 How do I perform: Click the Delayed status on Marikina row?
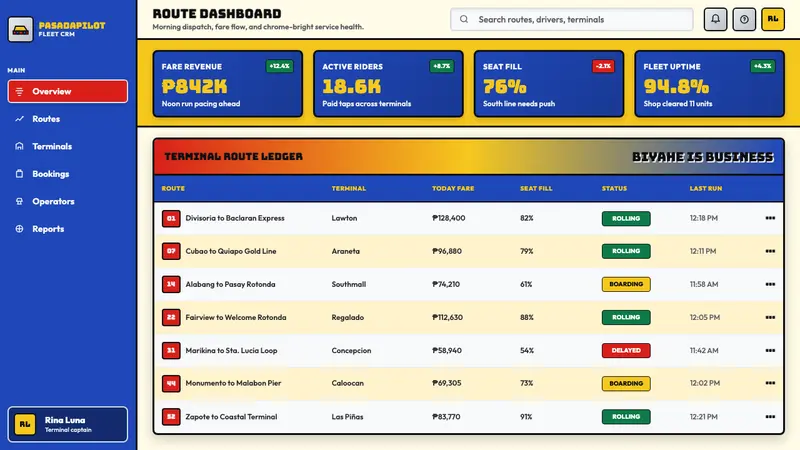[626, 351]
